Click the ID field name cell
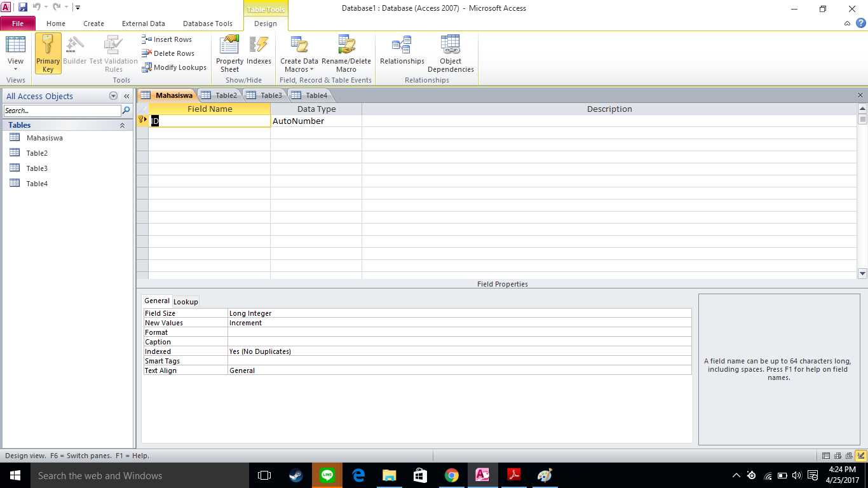Screen dimensions: 868x488 point(210,121)
